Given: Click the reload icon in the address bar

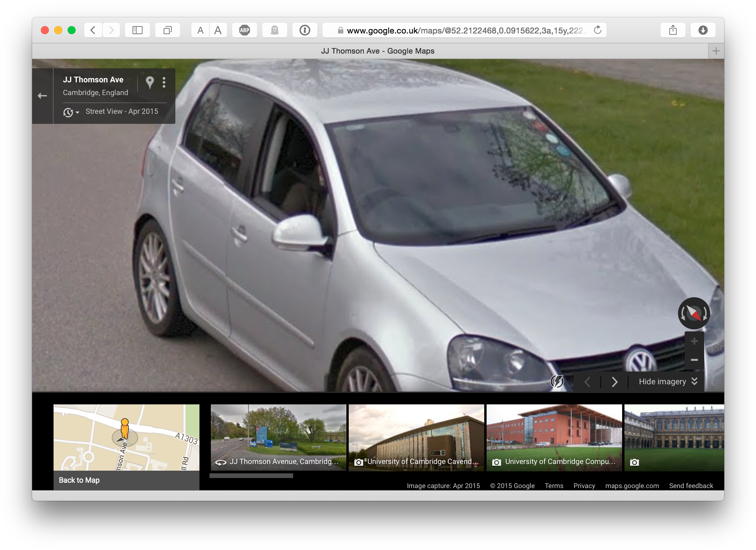Looking at the screenshot, I should pyautogui.click(x=597, y=30).
